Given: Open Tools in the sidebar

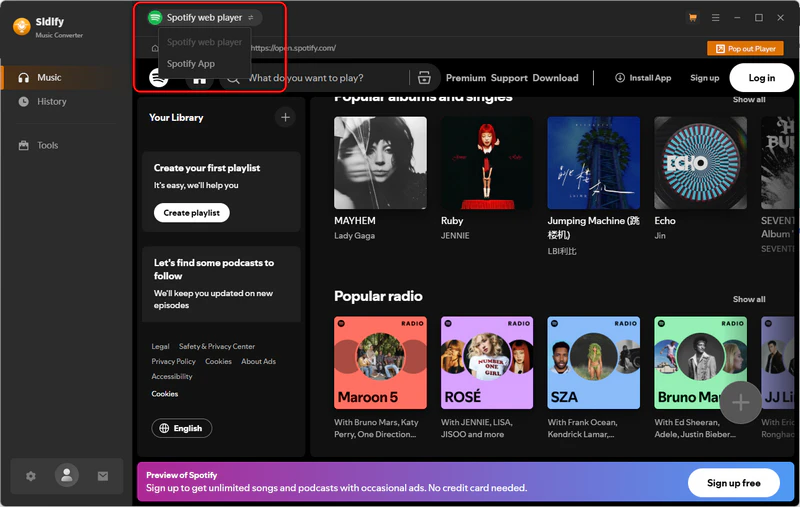Looking at the screenshot, I should 47,145.
